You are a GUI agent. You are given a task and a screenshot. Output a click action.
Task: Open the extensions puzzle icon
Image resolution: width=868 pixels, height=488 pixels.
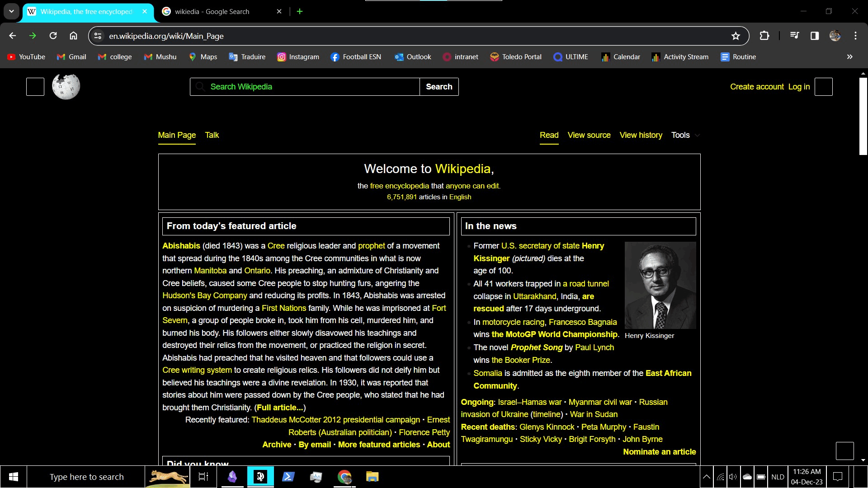(x=764, y=36)
